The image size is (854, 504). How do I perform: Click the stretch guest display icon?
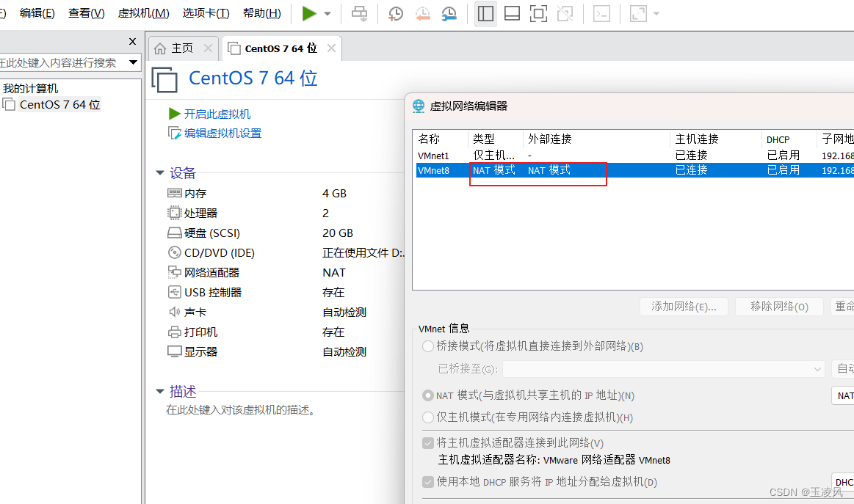coord(638,14)
